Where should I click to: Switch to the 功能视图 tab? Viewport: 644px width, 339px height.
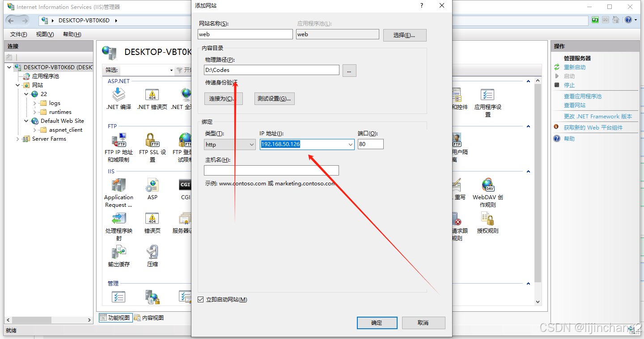(x=115, y=318)
